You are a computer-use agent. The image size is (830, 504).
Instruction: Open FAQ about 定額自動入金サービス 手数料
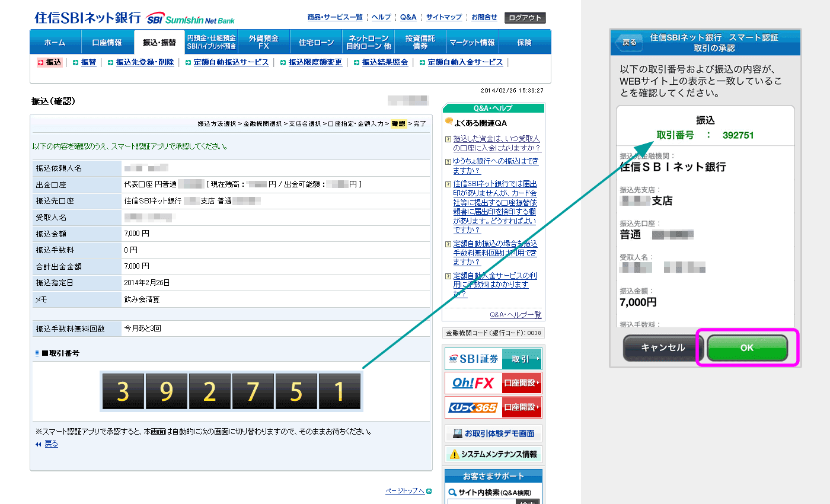(494, 285)
